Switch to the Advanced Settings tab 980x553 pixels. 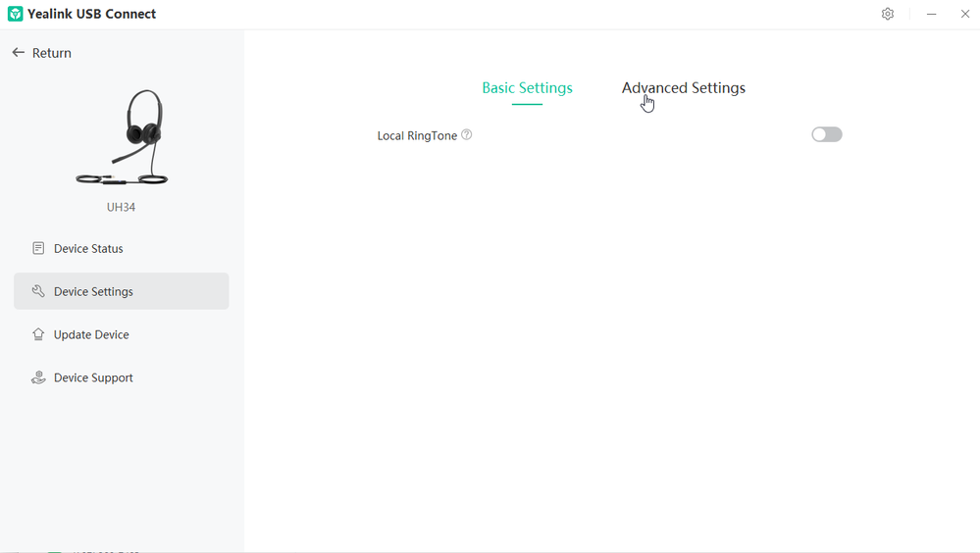click(x=683, y=88)
